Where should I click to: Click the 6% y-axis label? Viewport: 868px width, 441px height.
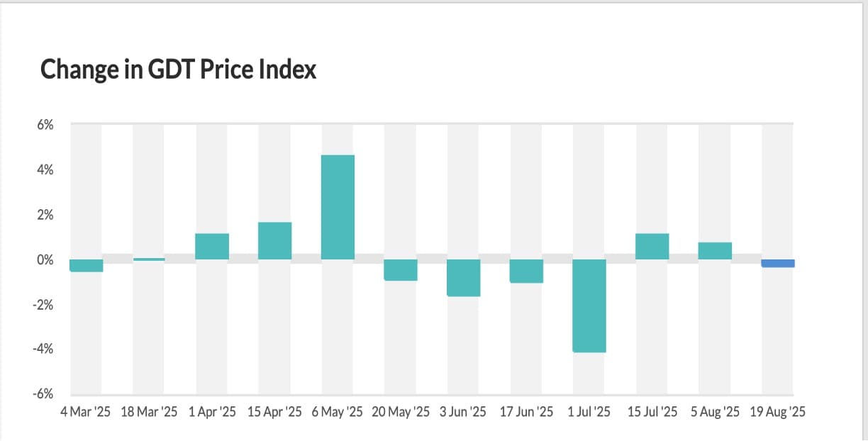pyautogui.click(x=45, y=125)
